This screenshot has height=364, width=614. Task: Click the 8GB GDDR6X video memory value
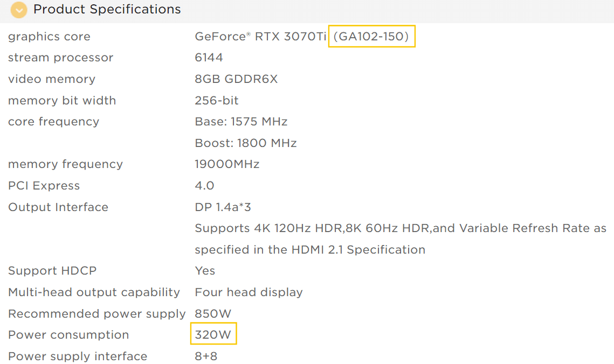236,79
